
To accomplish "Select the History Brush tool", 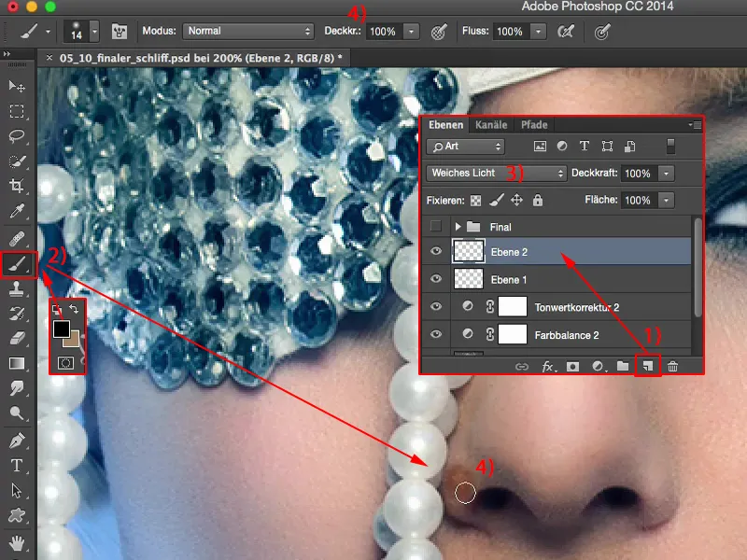I will (x=17, y=314).
